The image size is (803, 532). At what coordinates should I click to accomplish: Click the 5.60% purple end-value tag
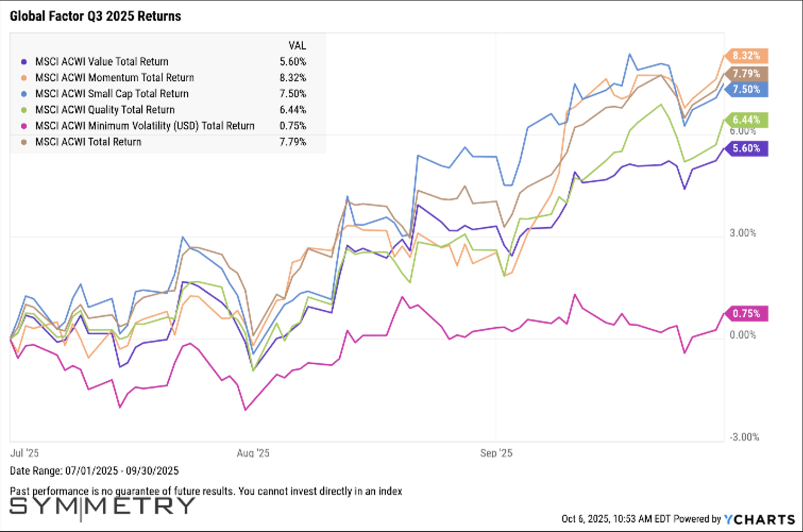(746, 148)
